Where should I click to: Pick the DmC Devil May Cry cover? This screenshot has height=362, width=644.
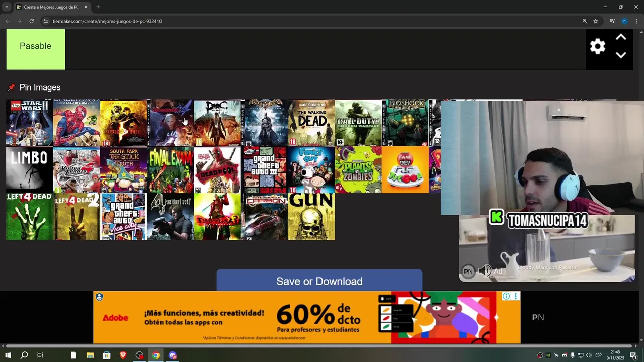[x=217, y=123]
